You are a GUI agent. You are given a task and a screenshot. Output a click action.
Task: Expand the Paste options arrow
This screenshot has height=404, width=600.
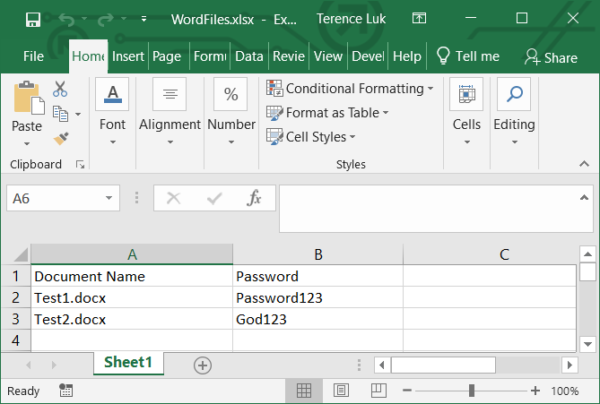(26, 143)
